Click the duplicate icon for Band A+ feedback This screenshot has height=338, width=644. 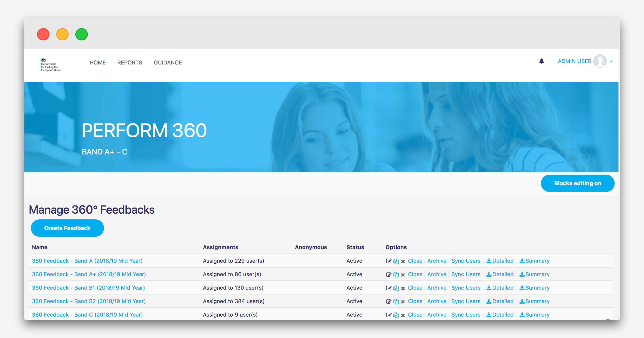(396, 274)
